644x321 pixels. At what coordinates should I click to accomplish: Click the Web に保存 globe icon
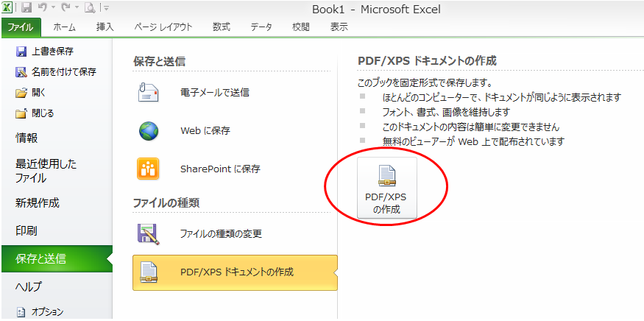[x=148, y=131]
